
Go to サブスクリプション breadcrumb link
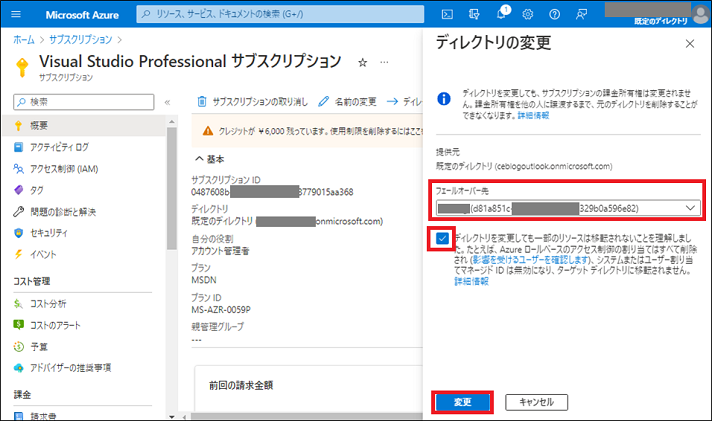click(80, 40)
